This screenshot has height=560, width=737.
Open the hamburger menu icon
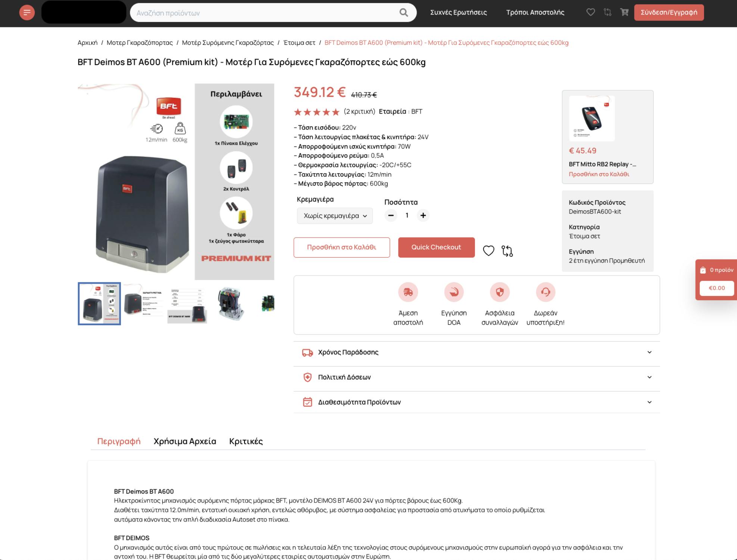click(x=27, y=12)
